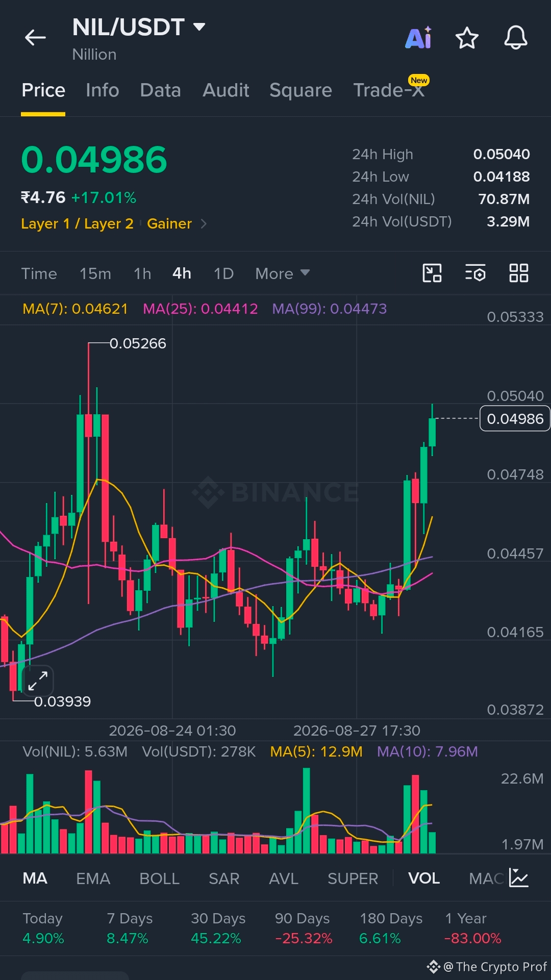Tap the 24h Low value 0.04188
Viewport: 551px width, 980px height.
502,177
